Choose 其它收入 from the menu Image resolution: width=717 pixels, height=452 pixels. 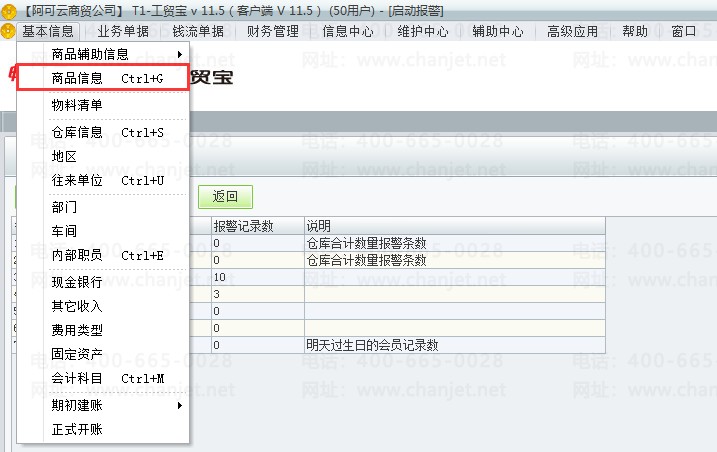tap(103, 306)
